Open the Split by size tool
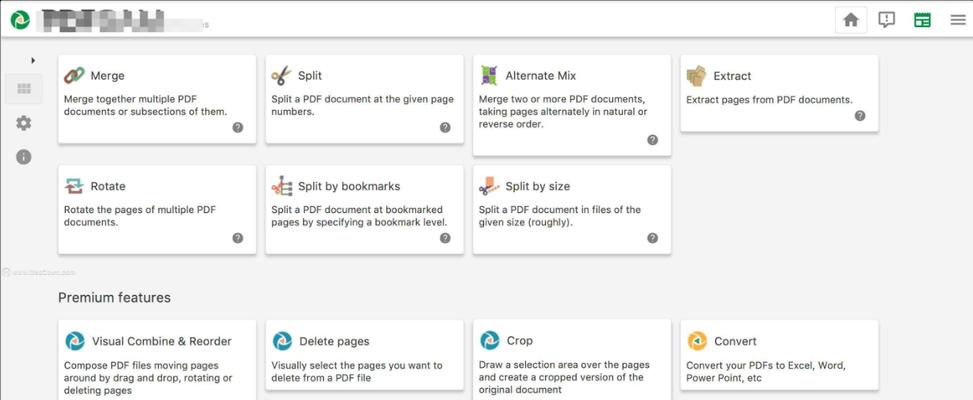Screen dimensions: 973x400 (572, 210)
